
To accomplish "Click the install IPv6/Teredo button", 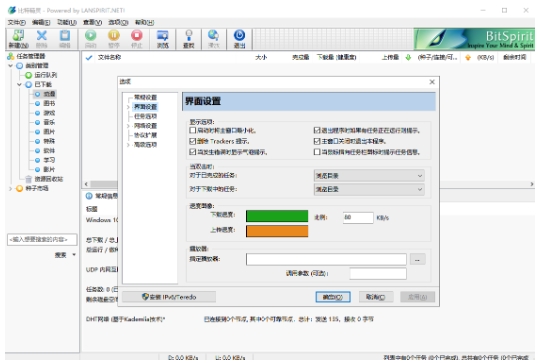I will (169, 297).
